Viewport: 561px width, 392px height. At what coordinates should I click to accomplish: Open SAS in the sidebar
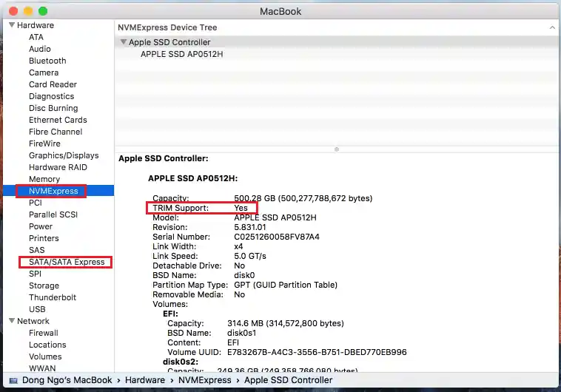(37, 250)
